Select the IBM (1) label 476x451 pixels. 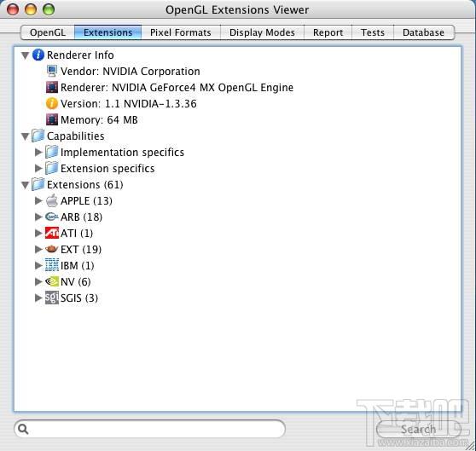pos(78,266)
